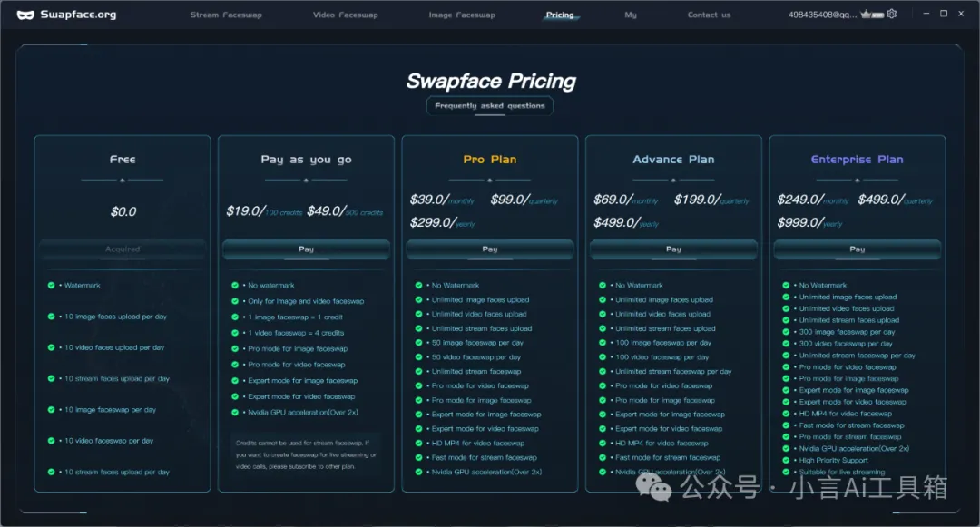Open the settings gear icon
The height and width of the screenshot is (527, 980).
892,14
